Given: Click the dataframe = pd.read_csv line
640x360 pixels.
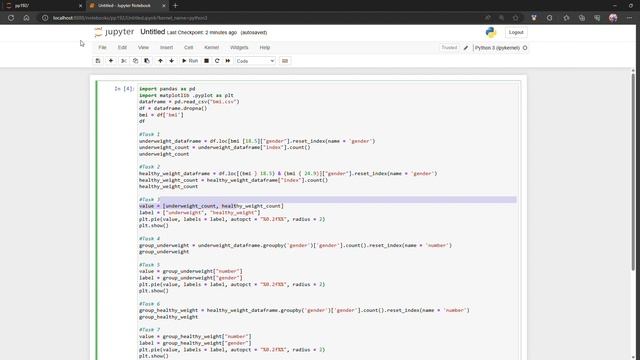Looking at the screenshot, I should [x=189, y=102].
